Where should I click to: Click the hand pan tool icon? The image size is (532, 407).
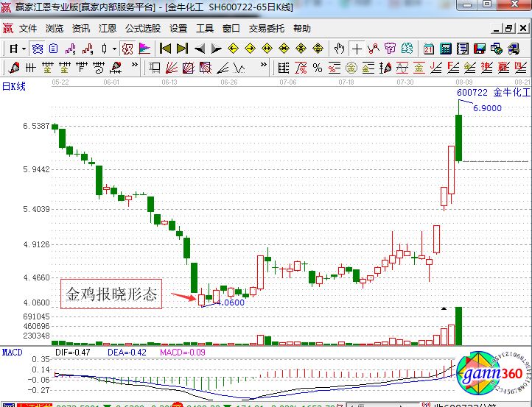click(339, 49)
